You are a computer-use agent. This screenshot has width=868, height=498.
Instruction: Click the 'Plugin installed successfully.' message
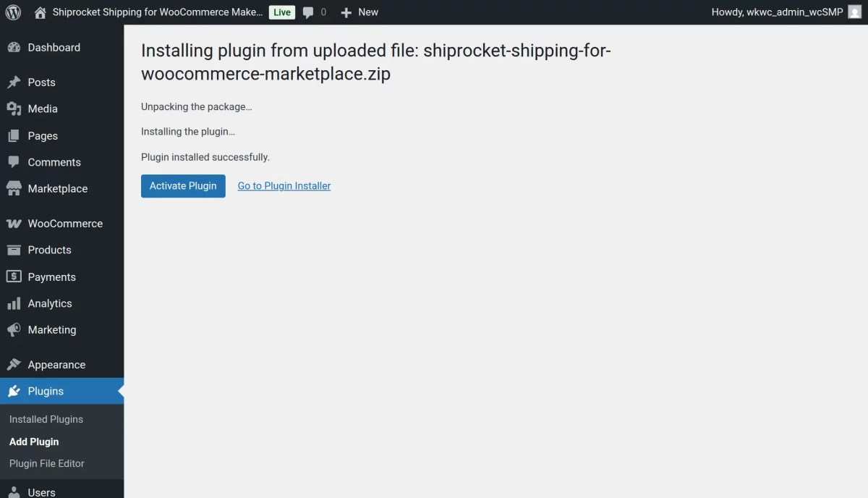205,157
